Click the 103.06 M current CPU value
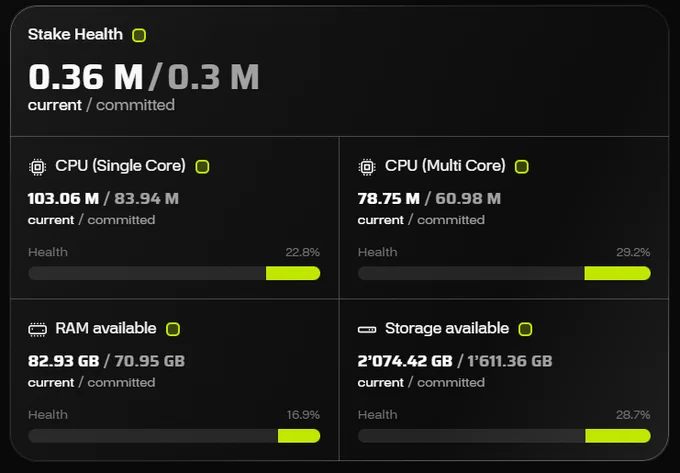 63,199
